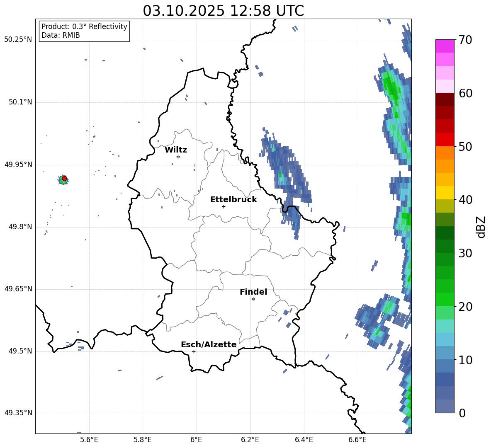
Task: Click the orange colorbar segment at 50
Action: (x=445, y=153)
